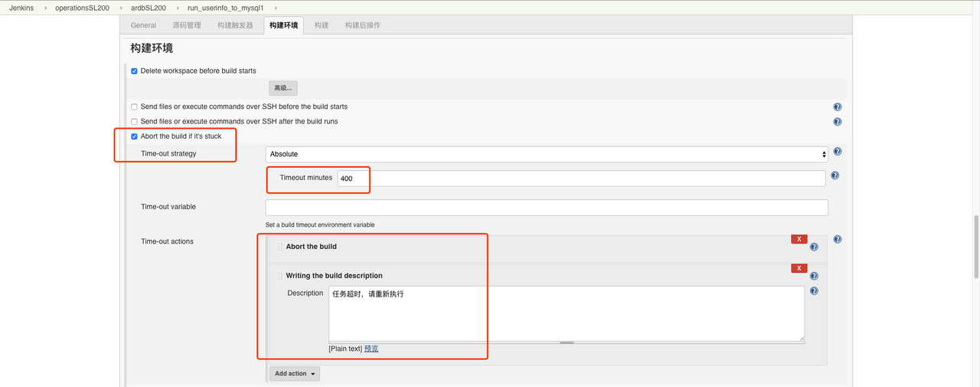Click the Timeout minutes field showing 400
The width and height of the screenshot is (980, 387).
pyautogui.click(x=581, y=178)
